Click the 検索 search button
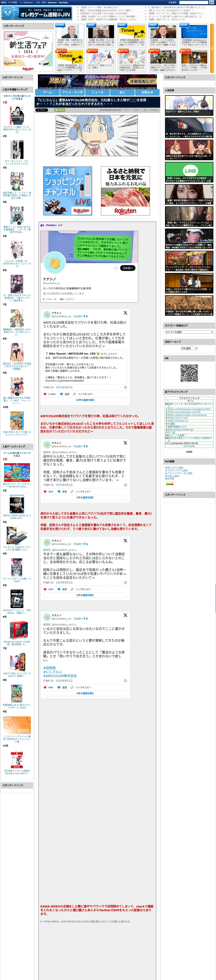 [x=212, y=2]
